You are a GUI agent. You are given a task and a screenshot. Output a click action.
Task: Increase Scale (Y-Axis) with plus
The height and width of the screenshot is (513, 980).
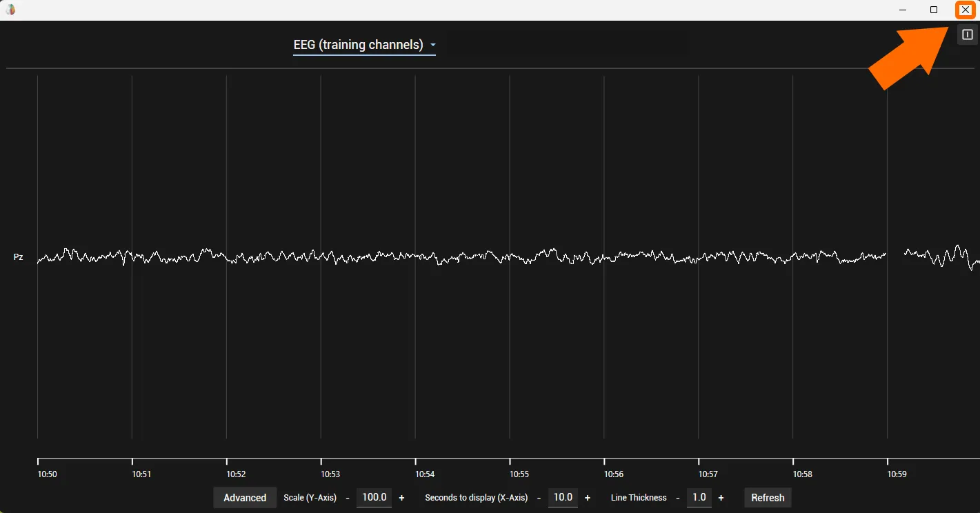401,498
